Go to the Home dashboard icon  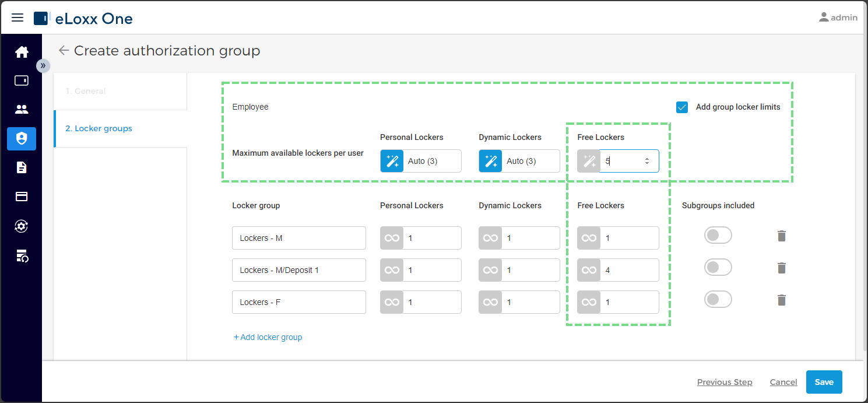[22, 52]
